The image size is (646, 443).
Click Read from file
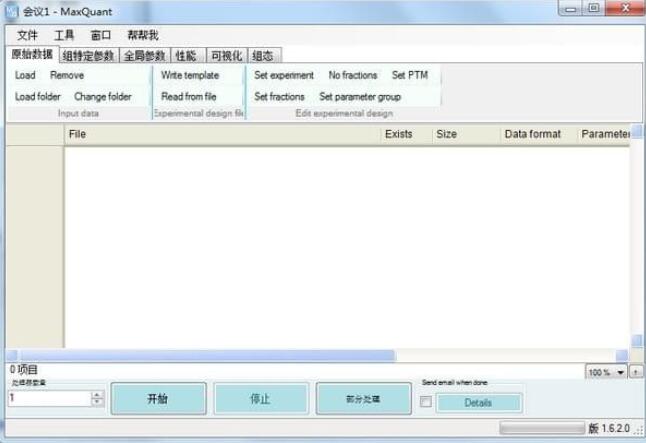coord(189,97)
